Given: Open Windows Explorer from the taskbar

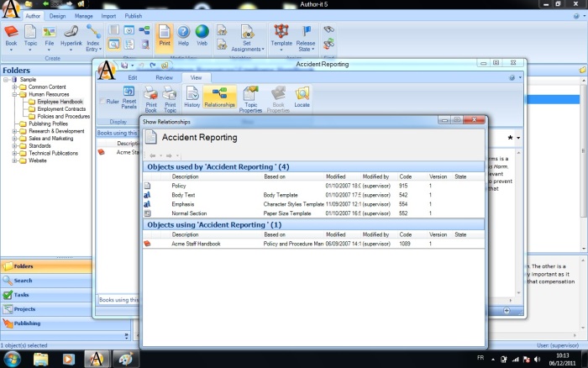Looking at the screenshot, I should pyautogui.click(x=40, y=359).
